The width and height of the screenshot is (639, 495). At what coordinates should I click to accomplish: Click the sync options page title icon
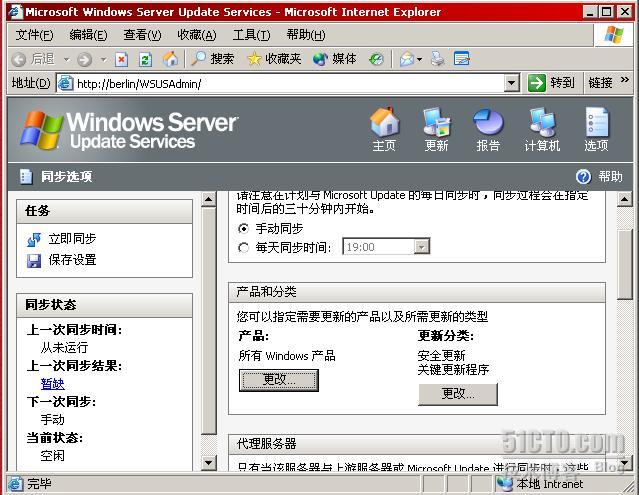point(26,176)
